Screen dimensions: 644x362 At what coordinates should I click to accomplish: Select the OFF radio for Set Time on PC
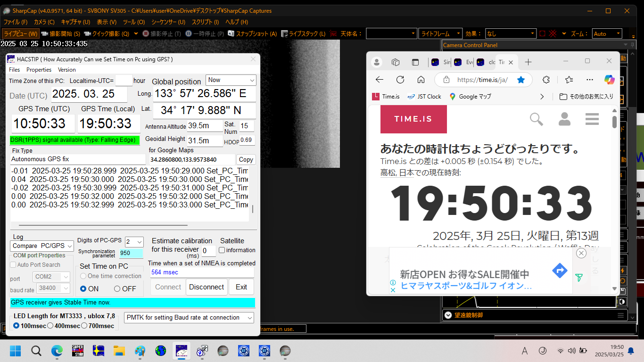(117, 288)
